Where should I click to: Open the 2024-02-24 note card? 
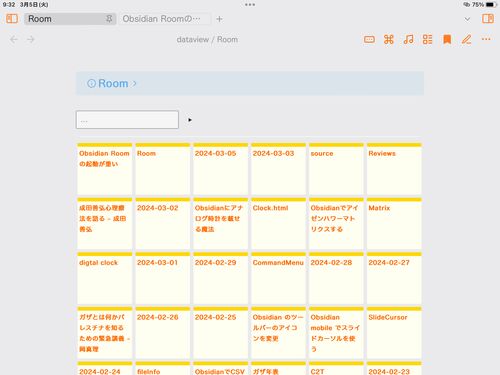pyautogui.click(x=105, y=368)
